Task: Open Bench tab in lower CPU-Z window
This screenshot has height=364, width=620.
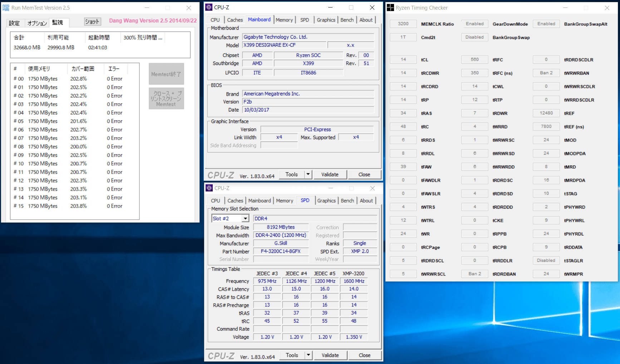Action: click(347, 201)
